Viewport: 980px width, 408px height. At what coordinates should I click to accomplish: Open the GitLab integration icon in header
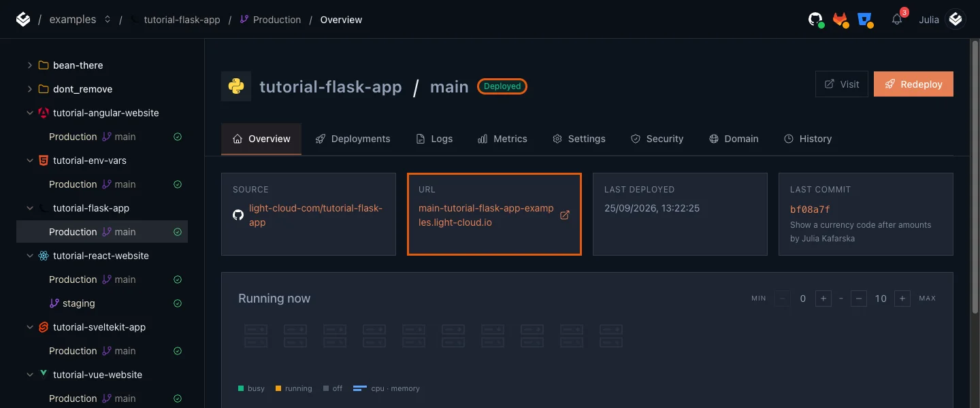pos(841,20)
